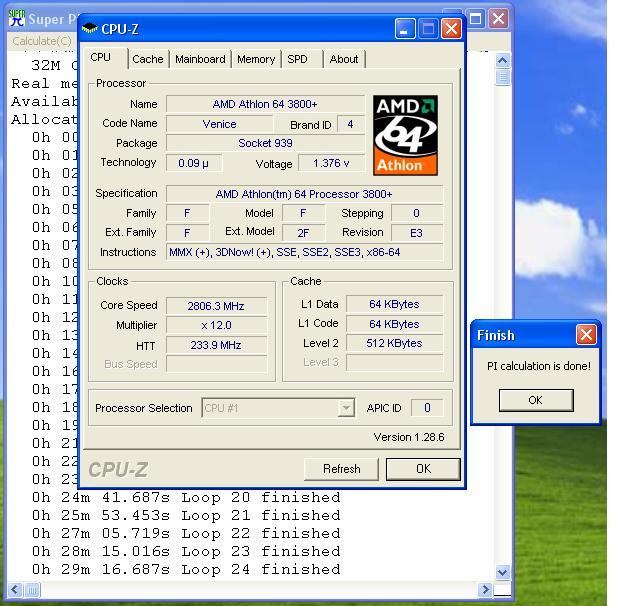The image size is (640, 606).
Task: Click the Specification field text
Action: pos(304,194)
